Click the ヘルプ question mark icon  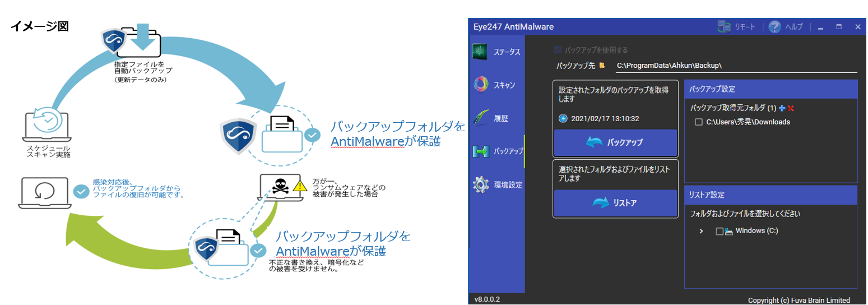click(774, 26)
